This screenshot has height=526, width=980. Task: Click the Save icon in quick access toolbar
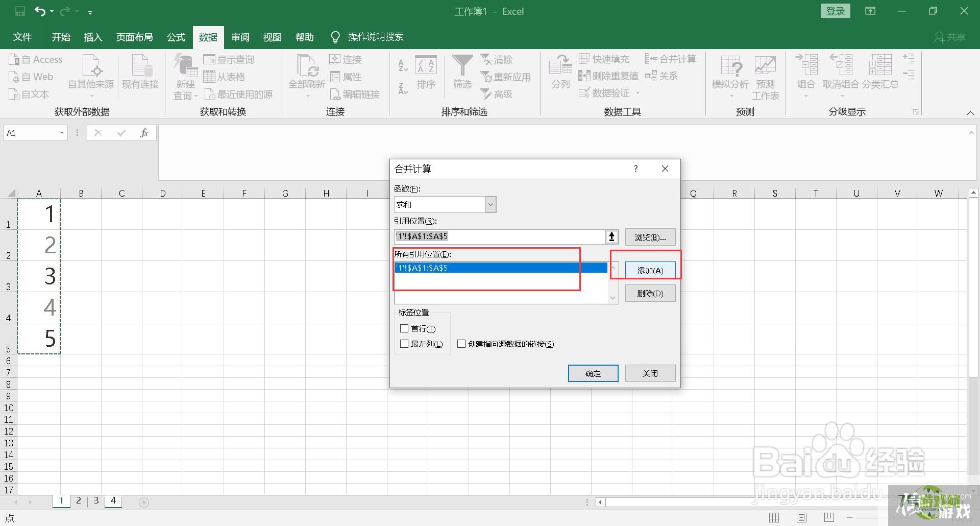[20, 11]
